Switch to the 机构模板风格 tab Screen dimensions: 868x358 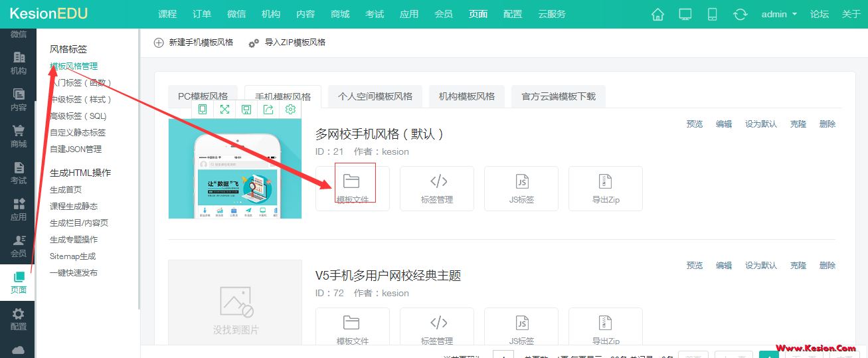click(x=467, y=96)
